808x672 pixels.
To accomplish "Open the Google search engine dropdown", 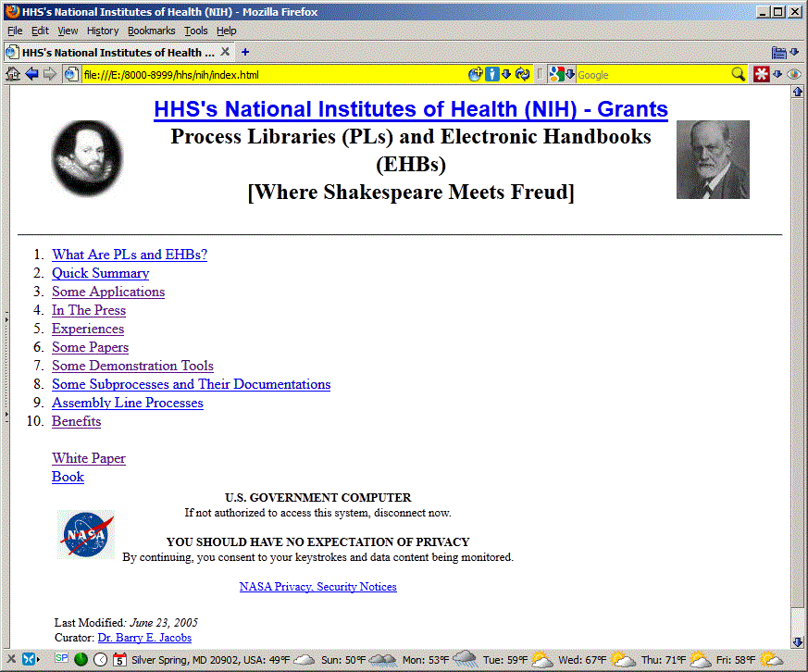I will pos(570,74).
